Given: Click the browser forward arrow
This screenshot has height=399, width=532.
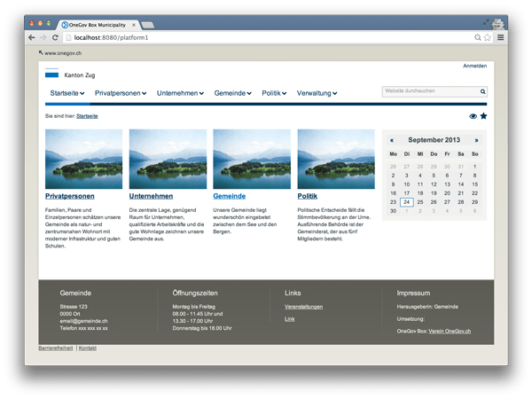Looking at the screenshot, I should coord(43,37).
